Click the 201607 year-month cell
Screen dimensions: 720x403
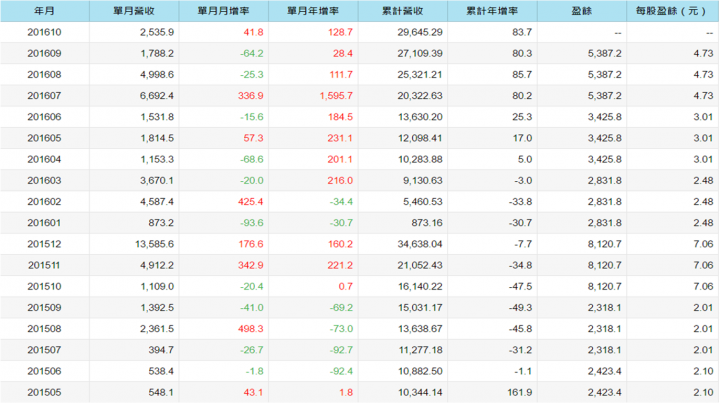pos(44,95)
